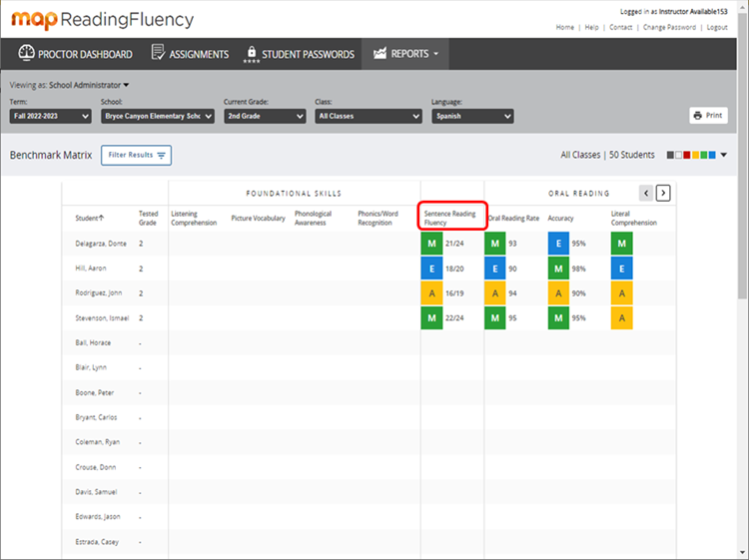
Task: Open the Assignments tab
Action: [x=190, y=54]
